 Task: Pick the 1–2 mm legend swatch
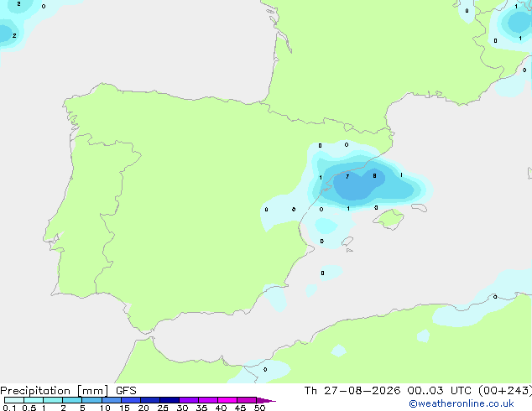pyautogui.click(x=53, y=400)
